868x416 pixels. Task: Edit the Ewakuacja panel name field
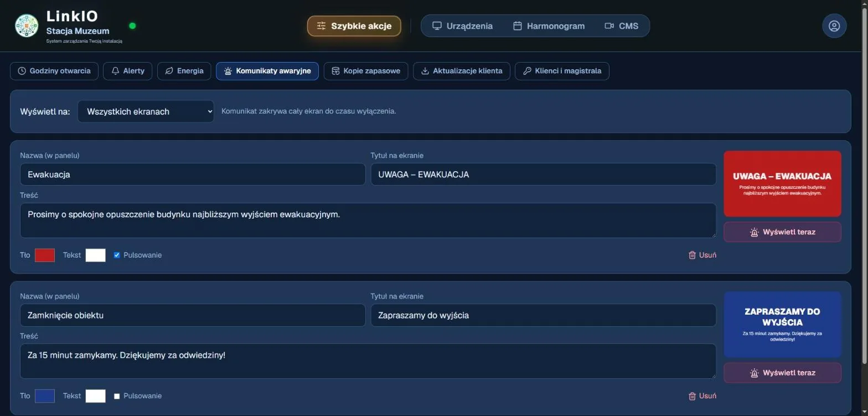[x=193, y=174]
